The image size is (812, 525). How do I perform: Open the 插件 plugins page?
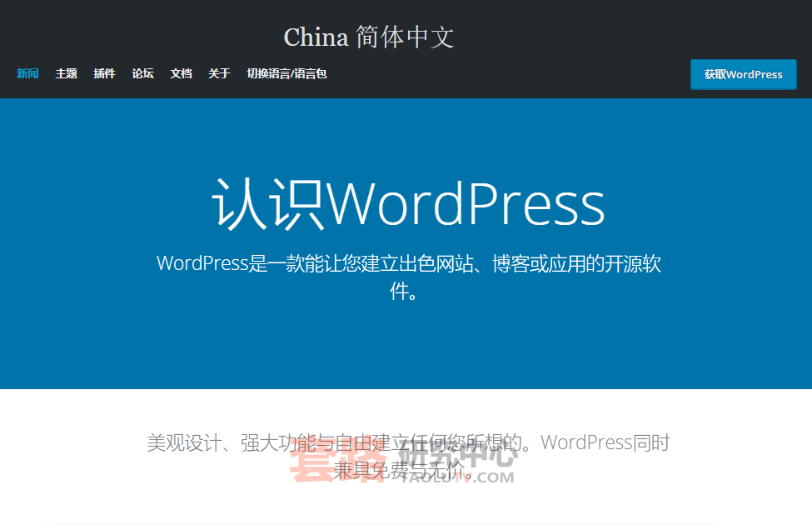click(104, 73)
